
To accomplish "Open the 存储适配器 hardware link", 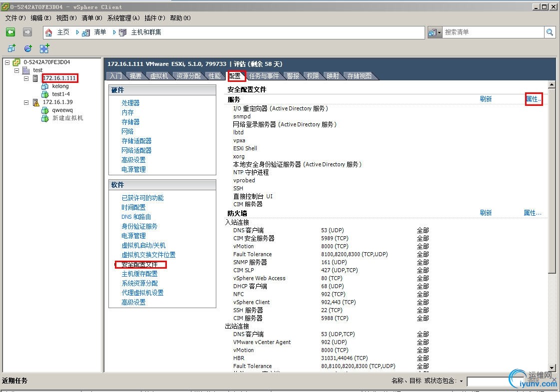I will click(x=136, y=141).
